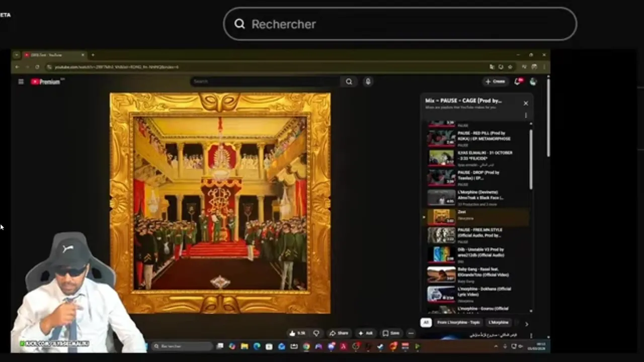The height and width of the screenshot is (362, 644).
Task: Click the YouTube Premium logo
Action: pyautogui.click(x=46, y=81)
